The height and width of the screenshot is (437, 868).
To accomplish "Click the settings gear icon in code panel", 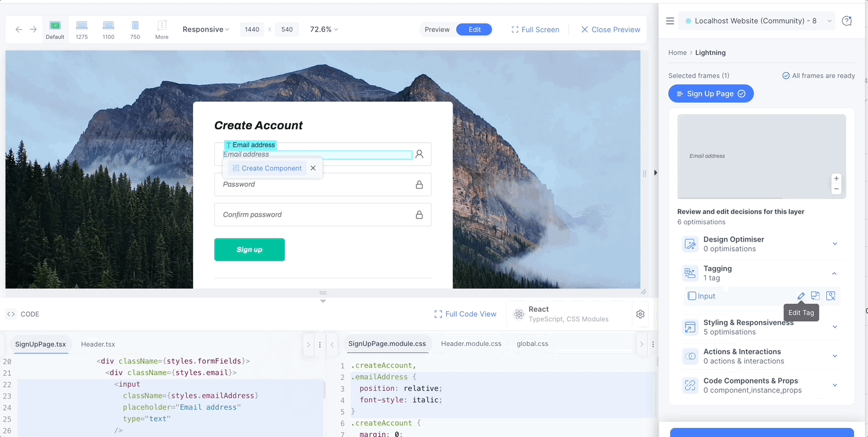I will pos(640,314).
